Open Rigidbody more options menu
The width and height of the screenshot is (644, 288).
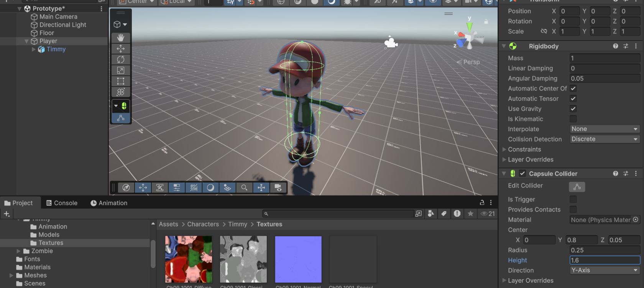click(636, 46)
